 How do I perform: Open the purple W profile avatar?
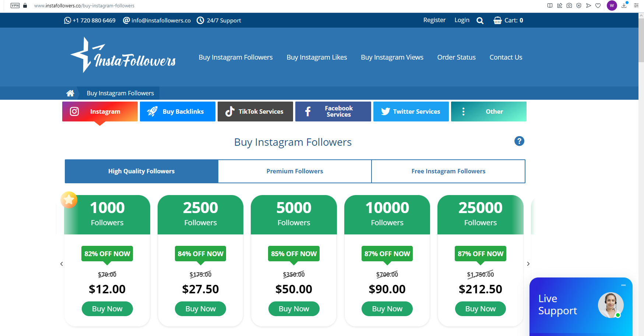612,6
